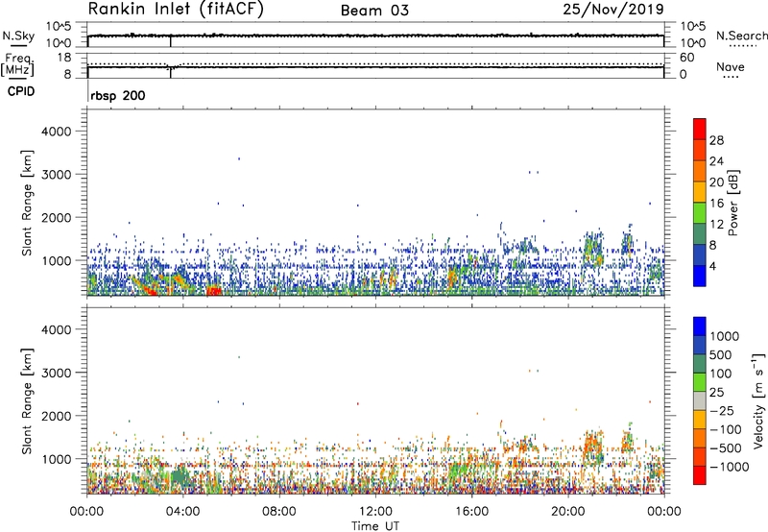Viewport: 768px width, 532px height.
Task: Click the '4000' tick of the power panel
Action: pos(56,132)
